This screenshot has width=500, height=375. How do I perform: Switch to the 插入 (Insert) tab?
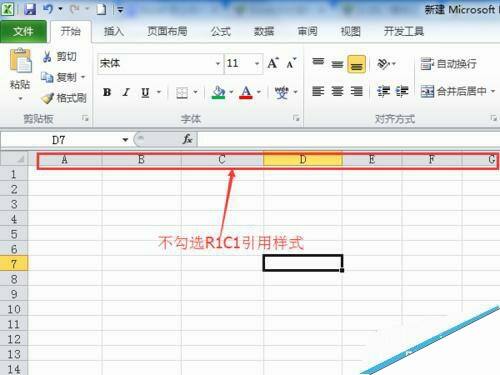click(x=114, y=32)
